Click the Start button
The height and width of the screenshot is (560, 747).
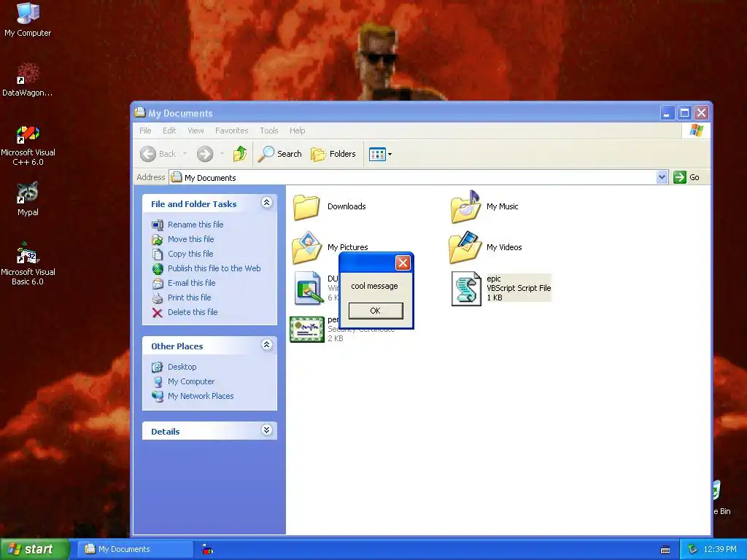click(x=34, y=549)
